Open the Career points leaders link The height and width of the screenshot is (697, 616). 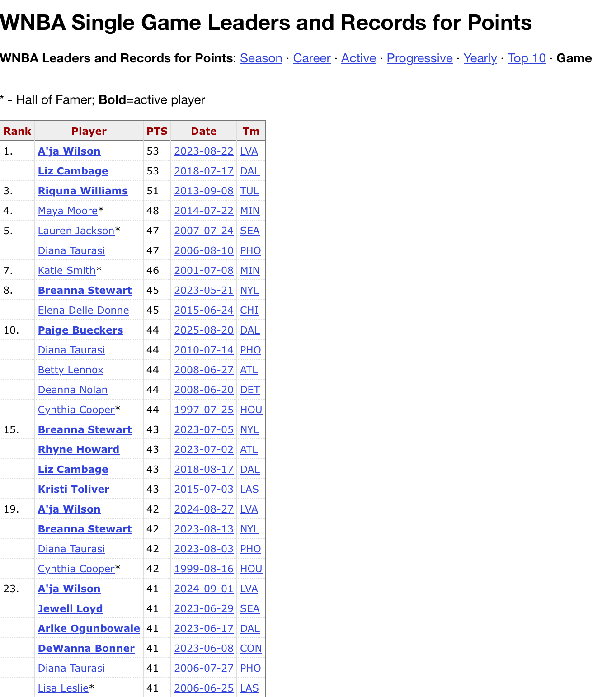pyautogui.click(x=312, y=58)
